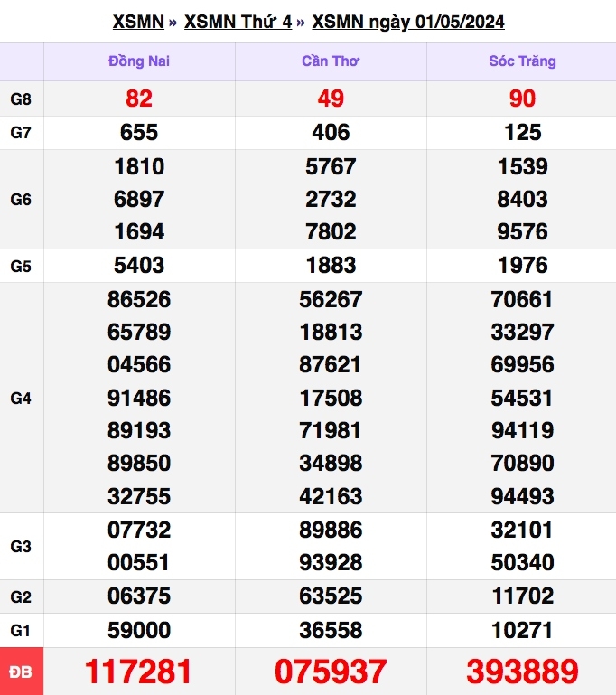
Task: Click the G3 number 89886
Action: [x=331, y=530]
